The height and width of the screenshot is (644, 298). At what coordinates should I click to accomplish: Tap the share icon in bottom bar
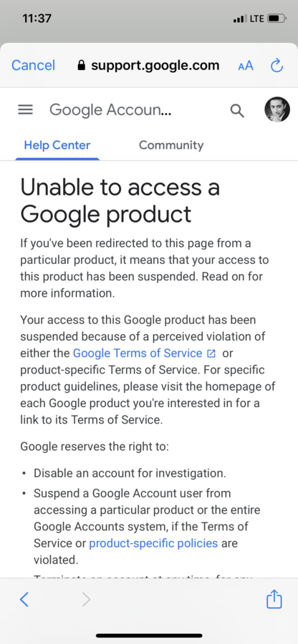274,600
